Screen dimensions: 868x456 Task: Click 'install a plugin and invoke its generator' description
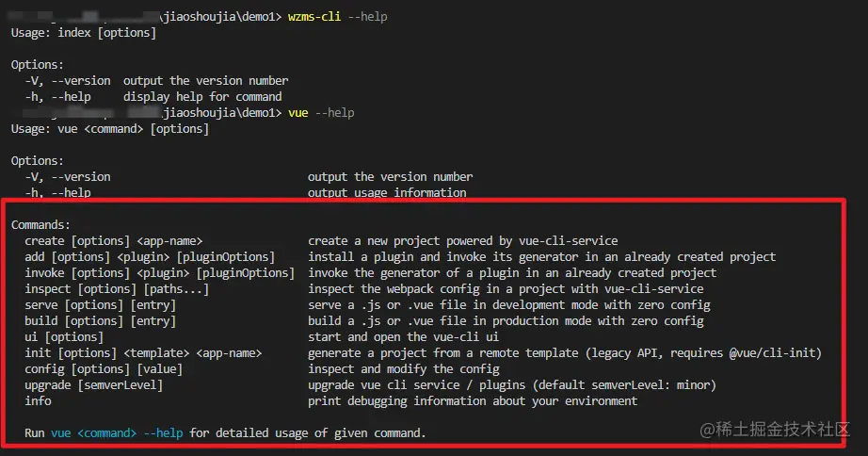(x=542, y=257)
